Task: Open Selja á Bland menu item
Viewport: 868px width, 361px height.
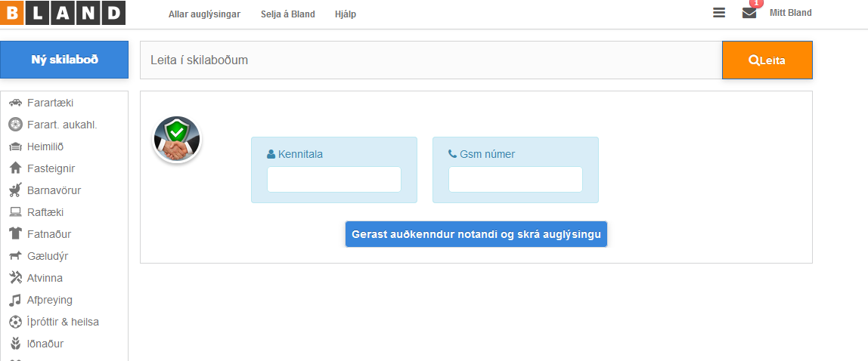Action: (287, 14)
